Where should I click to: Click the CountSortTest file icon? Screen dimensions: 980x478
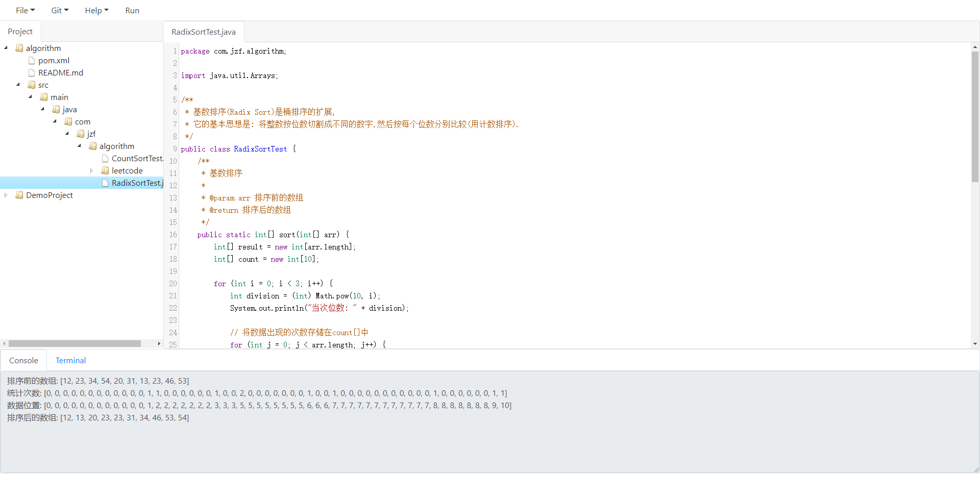105,158
